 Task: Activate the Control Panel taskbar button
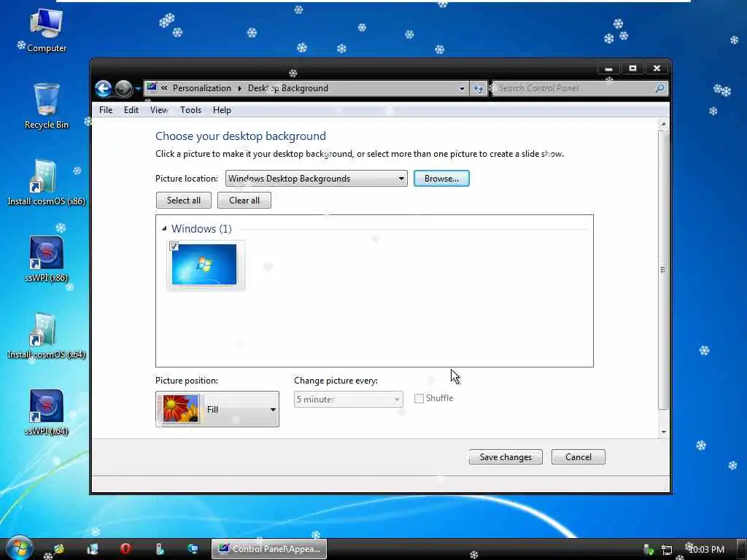[x=269, y=549]
